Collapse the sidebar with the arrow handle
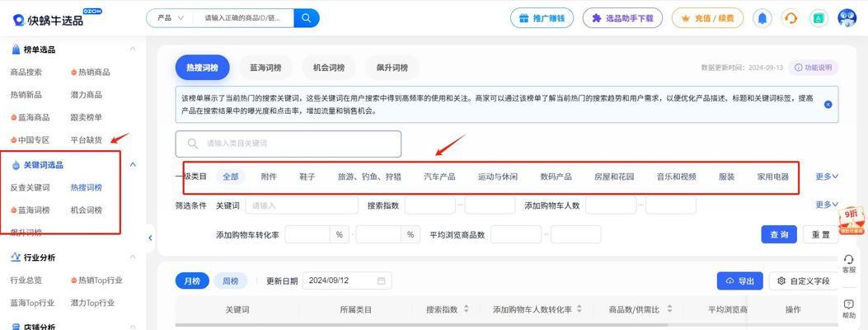This screenshot has width=868, height=330. (150, 238)
